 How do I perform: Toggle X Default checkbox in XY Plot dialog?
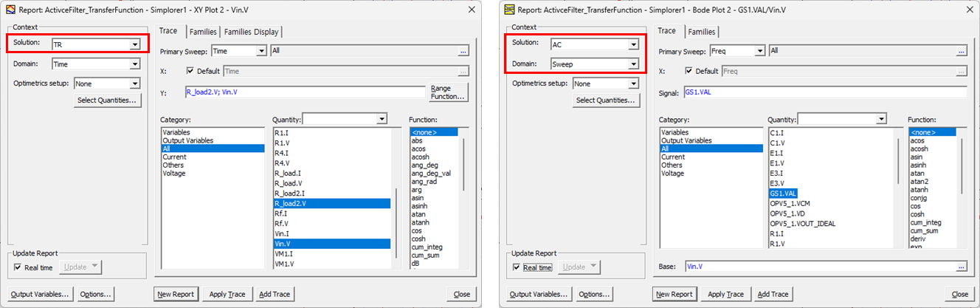pyautogui.click(x=189, y=72)
